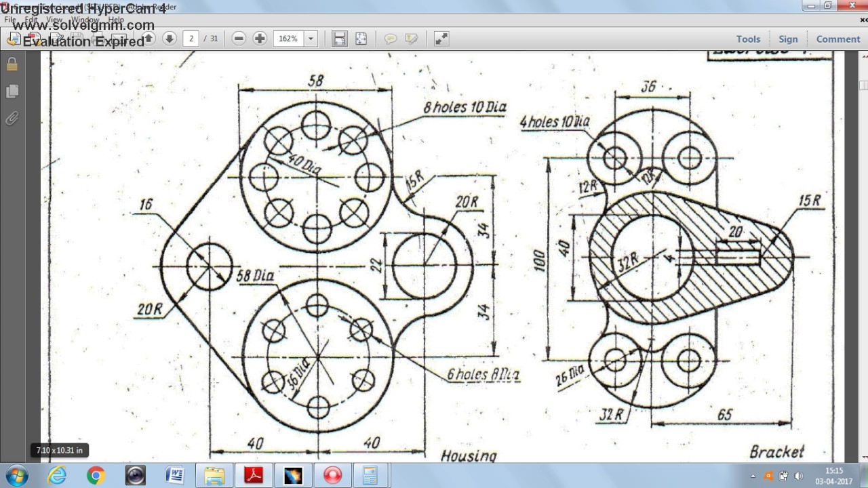Open the Comment pane
Screen dimensions: 868x488
pos(837,39)
